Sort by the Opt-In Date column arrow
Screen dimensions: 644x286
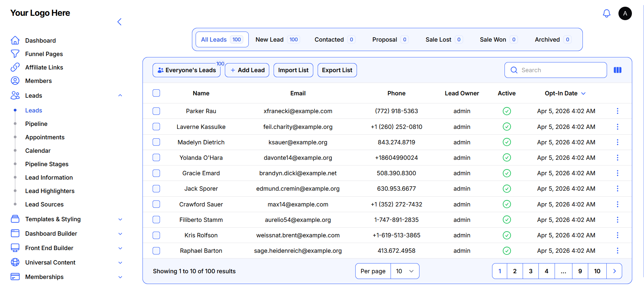coord(583,93)
